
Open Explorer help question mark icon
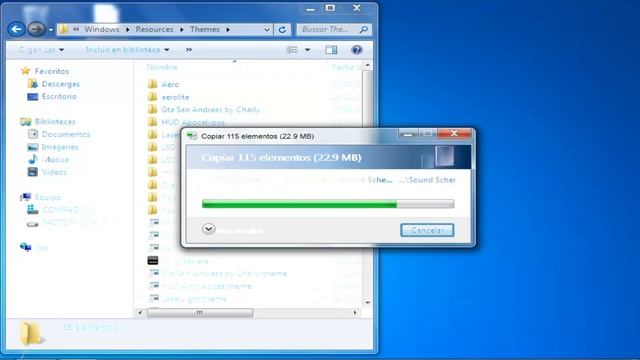[x=356, y=50]
